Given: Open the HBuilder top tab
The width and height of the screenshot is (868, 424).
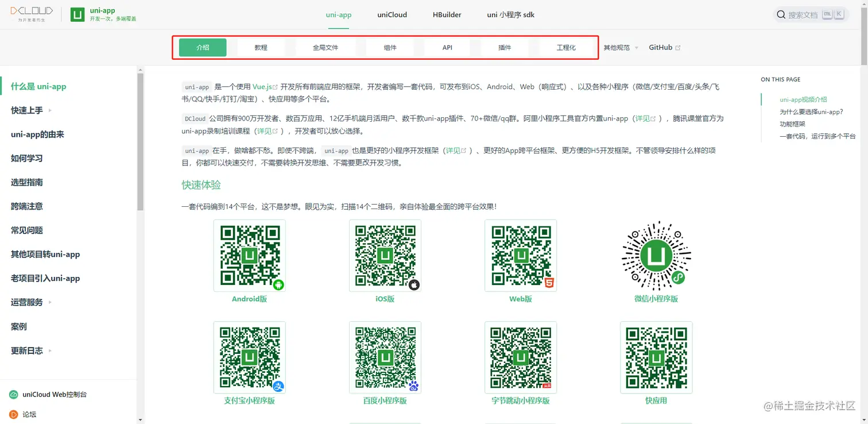Looking at the screenshot, I should point(447,15).
